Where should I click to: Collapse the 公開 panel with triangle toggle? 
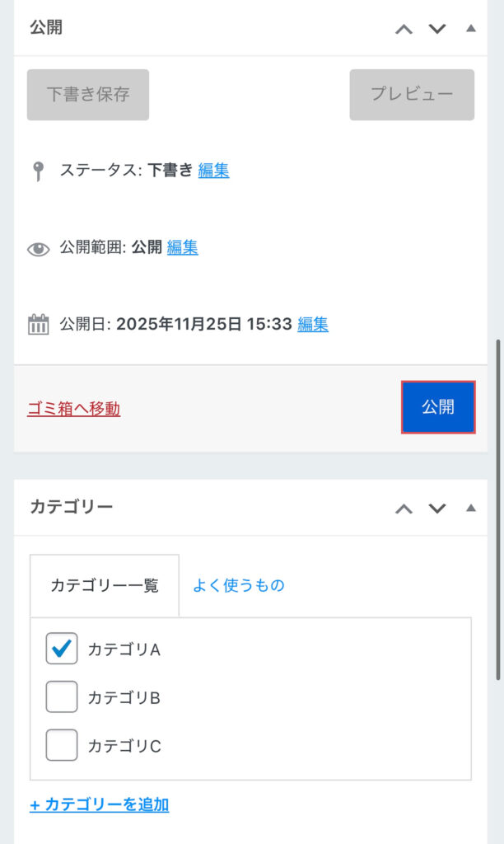click(471, 28)
